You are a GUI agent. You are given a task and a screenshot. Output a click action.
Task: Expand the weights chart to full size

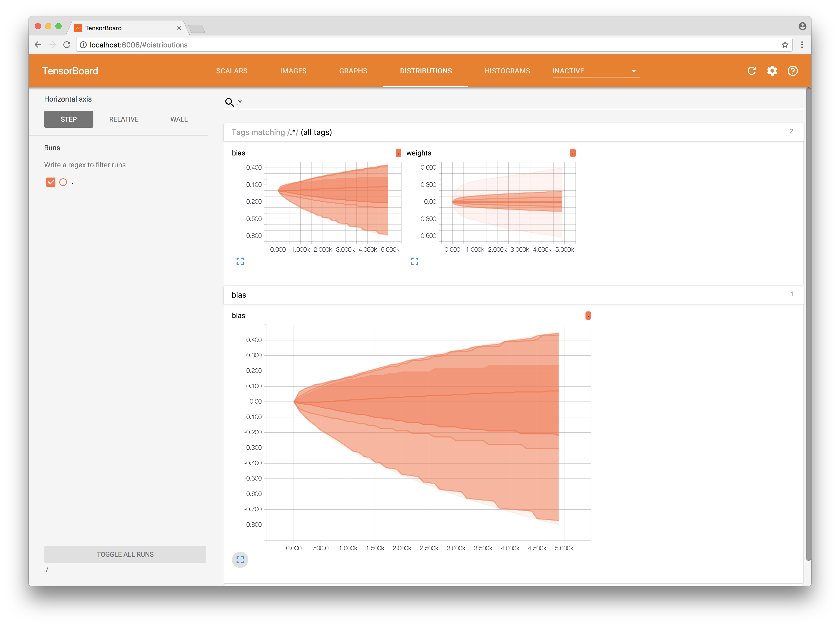click(415, 261)
